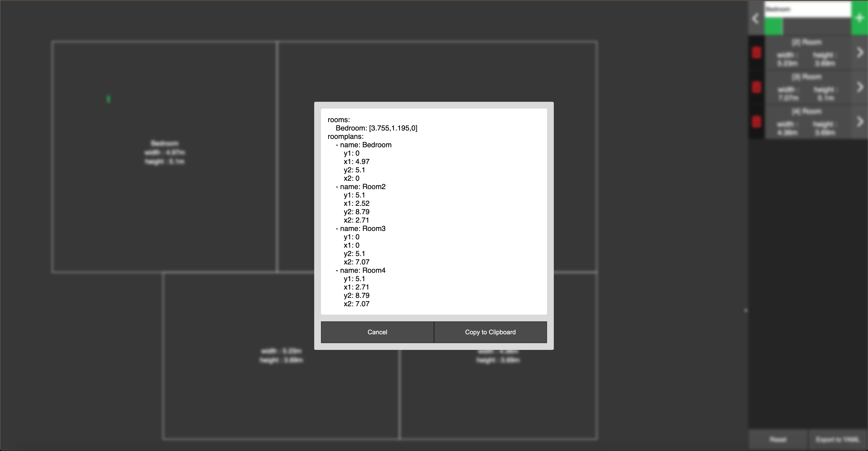The height and width of the screenshot is (451, 868).
Task: Expand room [4] using its right chevron
Action: pos(860,122)
